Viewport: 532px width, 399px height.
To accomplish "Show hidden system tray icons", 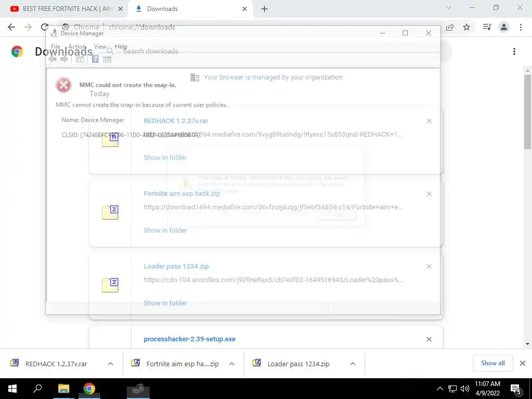I will 440,389.
